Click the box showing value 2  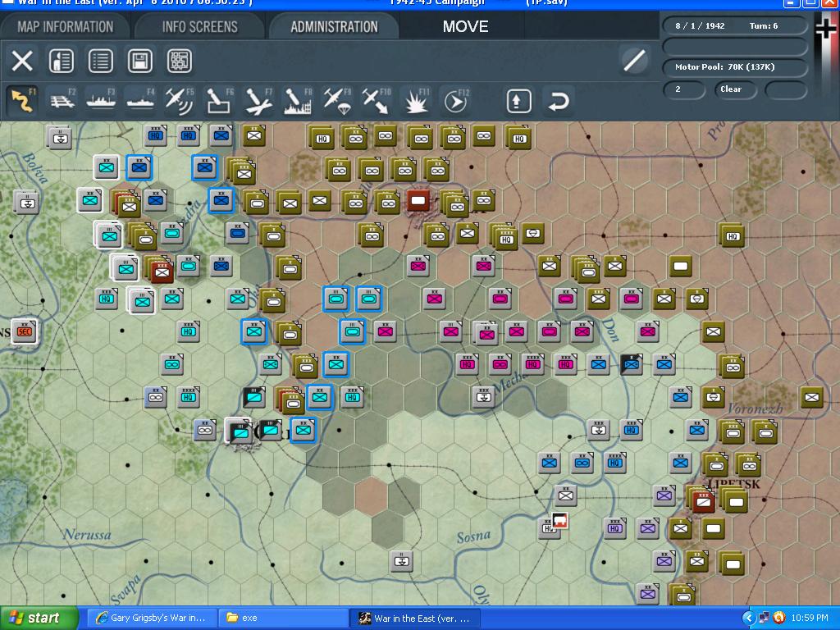(x=684, y=89)
